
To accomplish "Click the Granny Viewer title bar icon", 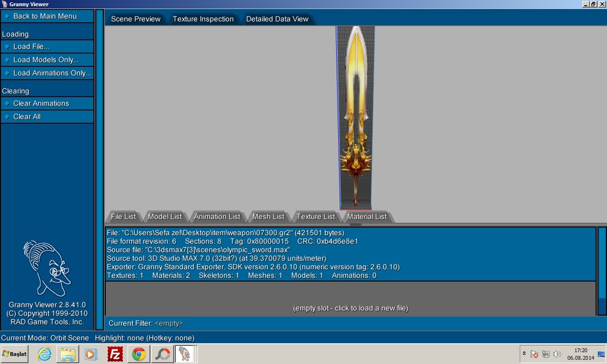I will pyautogui.click(x=4, y=4).
